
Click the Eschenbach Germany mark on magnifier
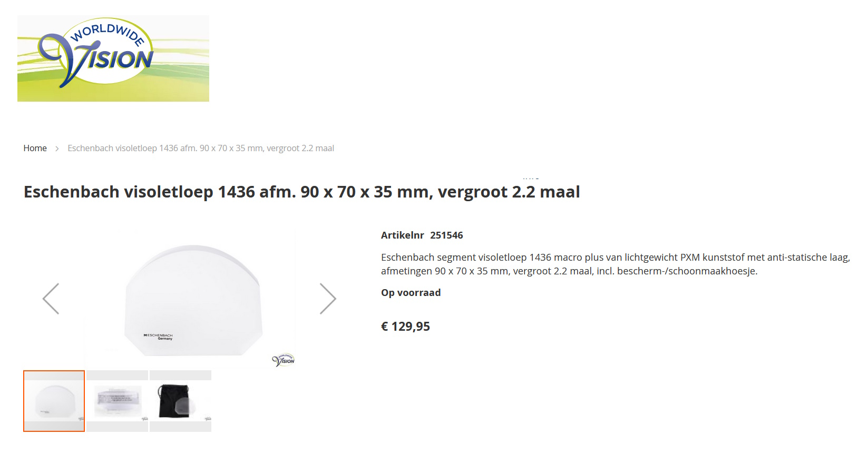click(x=159, y=337)
